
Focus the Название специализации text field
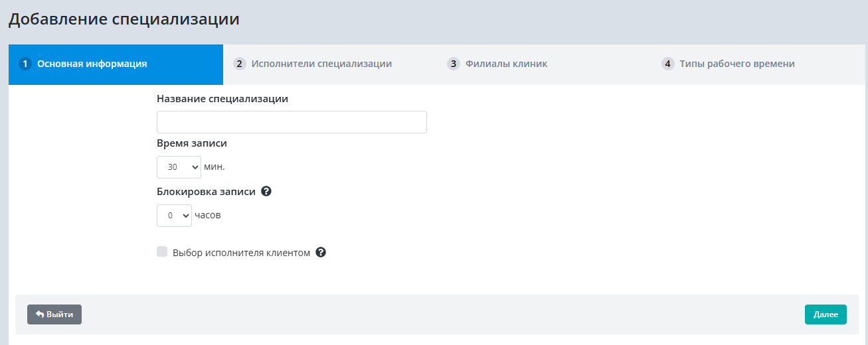point(292,122)
